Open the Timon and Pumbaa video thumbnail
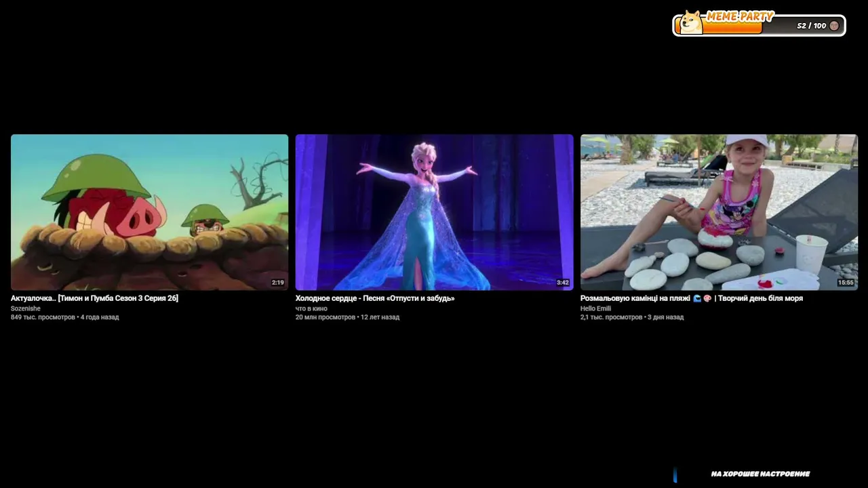 [x=149, y=212]
